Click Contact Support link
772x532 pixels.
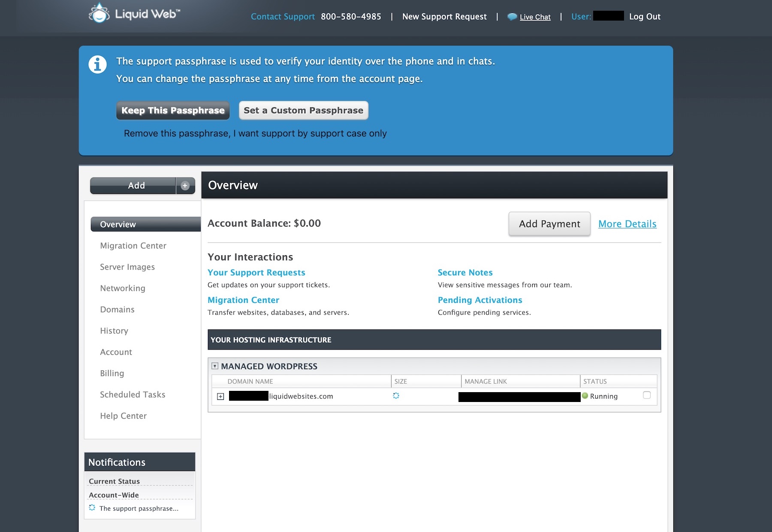pyautogui.click(x=283, y=17)
